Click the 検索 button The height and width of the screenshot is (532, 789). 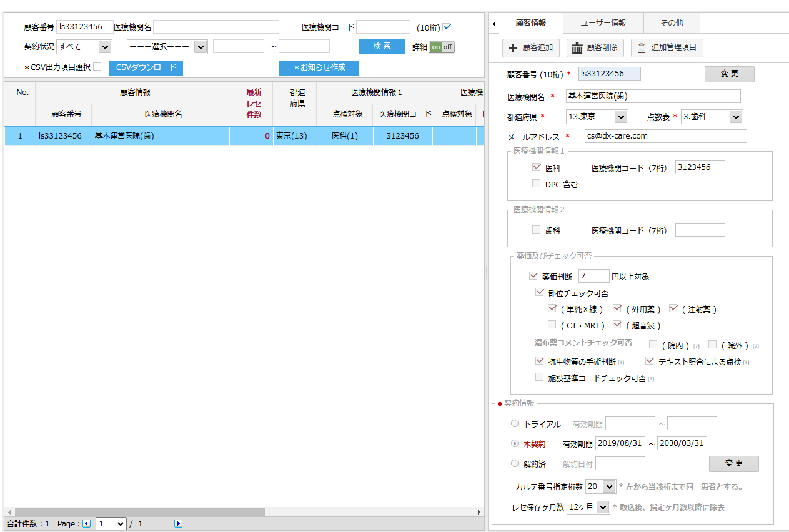coord(382,47)
